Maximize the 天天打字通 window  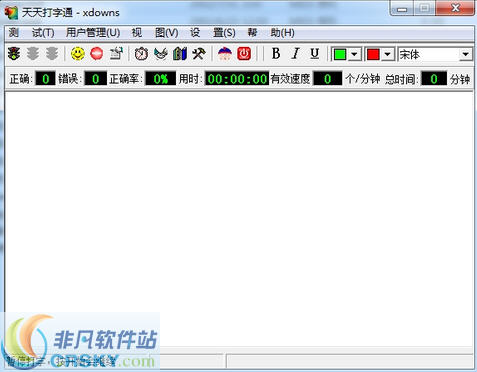click(x=424, y=9)
